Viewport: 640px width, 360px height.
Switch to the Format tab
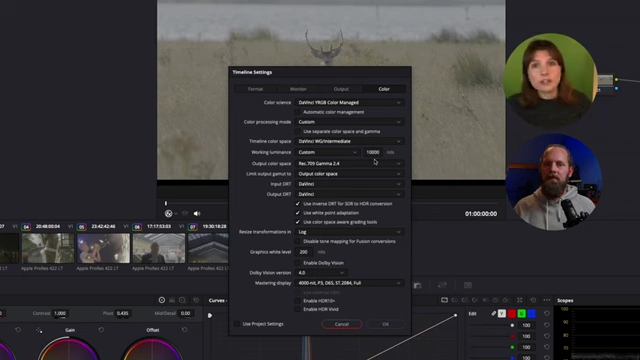(x=256, y=89)
